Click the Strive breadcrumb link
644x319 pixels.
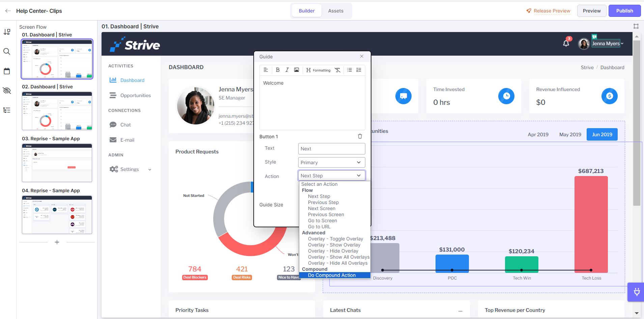click(587, 67)
